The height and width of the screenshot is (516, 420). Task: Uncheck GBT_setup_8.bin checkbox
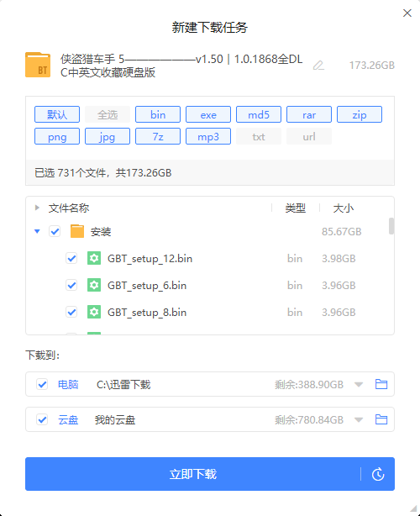[71, 312]
